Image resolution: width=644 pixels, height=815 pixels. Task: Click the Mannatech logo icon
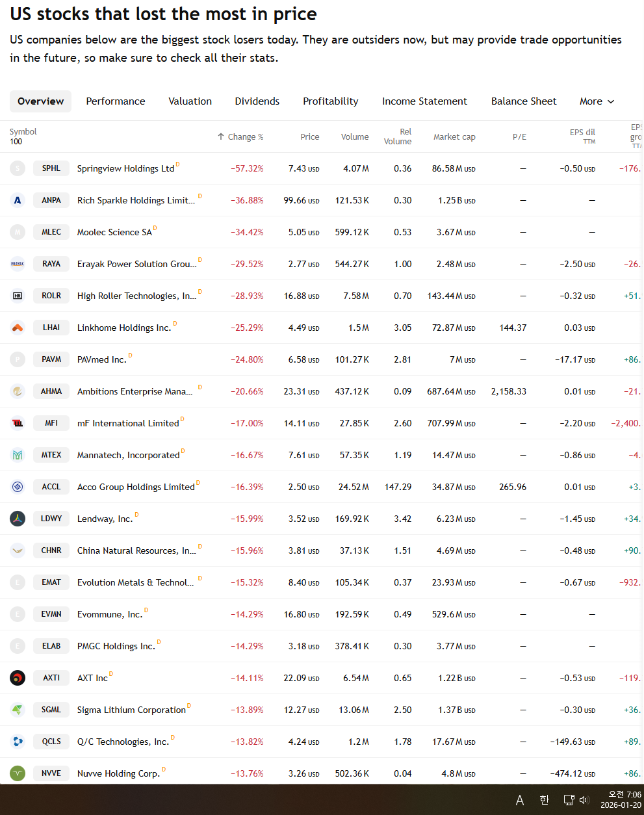coord(18,455)
